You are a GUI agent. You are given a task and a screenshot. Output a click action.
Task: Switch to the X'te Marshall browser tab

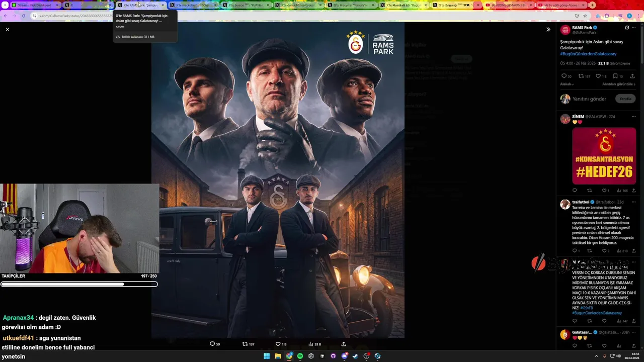(404, 5)
